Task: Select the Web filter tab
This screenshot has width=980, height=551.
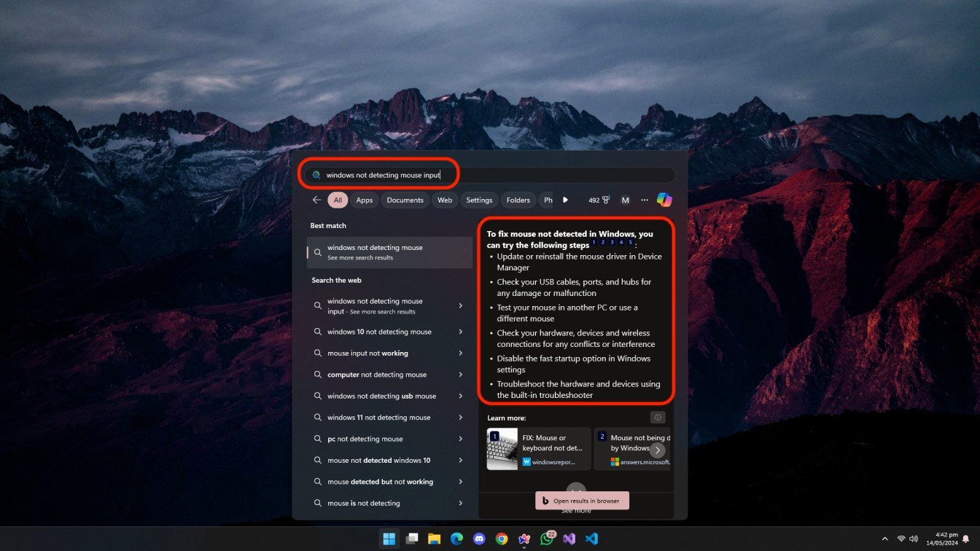Action: [x=445, y=200]
